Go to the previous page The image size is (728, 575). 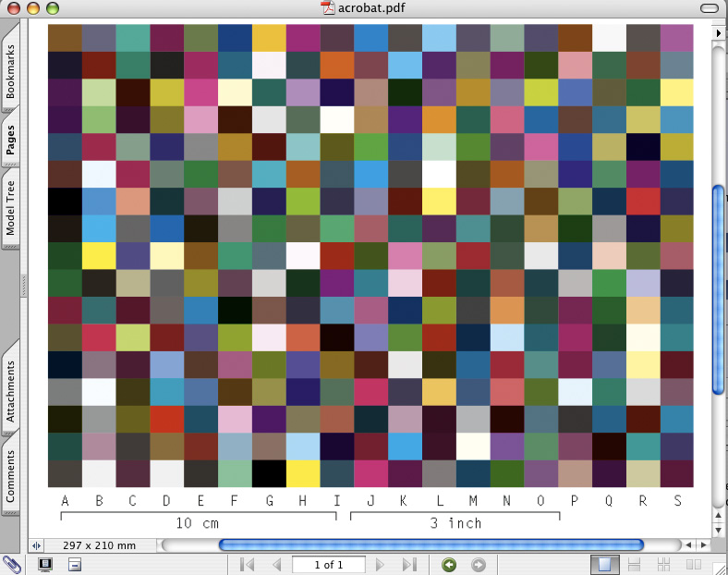(x=277, y=565)
